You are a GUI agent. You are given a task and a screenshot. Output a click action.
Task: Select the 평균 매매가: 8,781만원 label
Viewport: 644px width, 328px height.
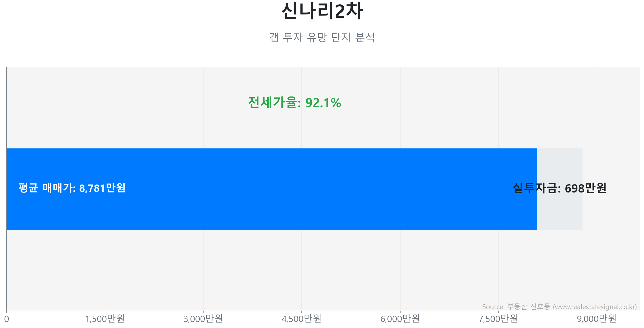point(72,188)
